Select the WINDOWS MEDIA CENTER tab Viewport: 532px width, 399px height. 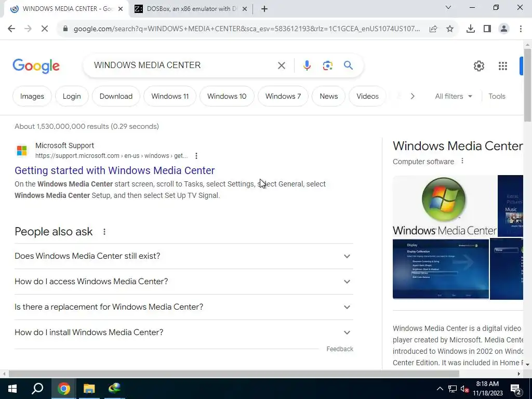point(66,9)
